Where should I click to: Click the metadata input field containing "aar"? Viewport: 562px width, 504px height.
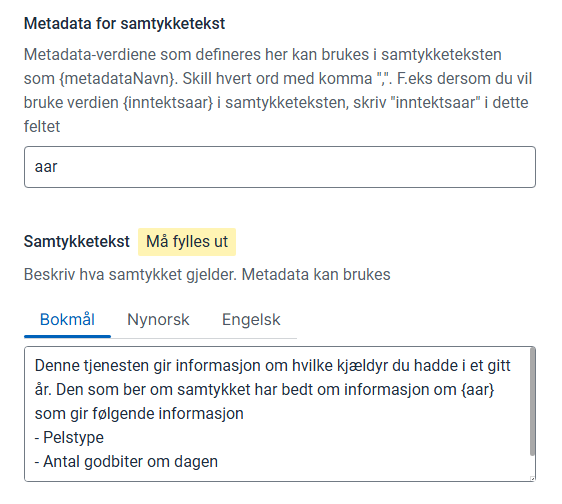pyautogui.click(x=280, y=167)
